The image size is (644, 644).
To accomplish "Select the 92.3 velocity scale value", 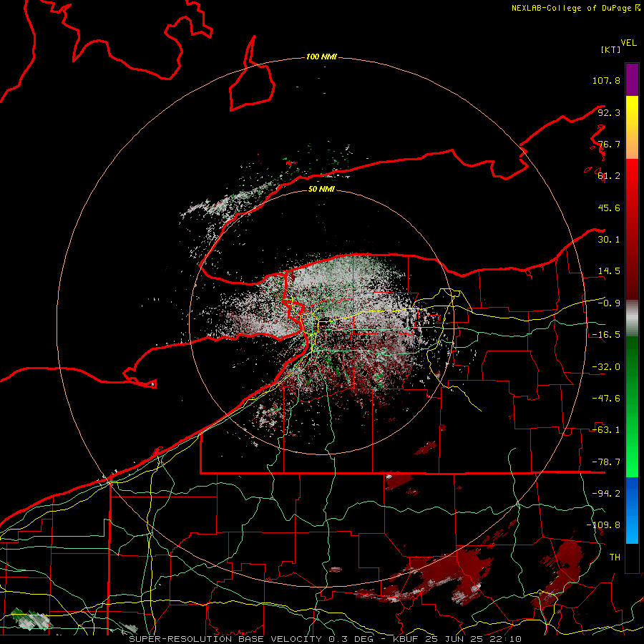I will (609, 112).
